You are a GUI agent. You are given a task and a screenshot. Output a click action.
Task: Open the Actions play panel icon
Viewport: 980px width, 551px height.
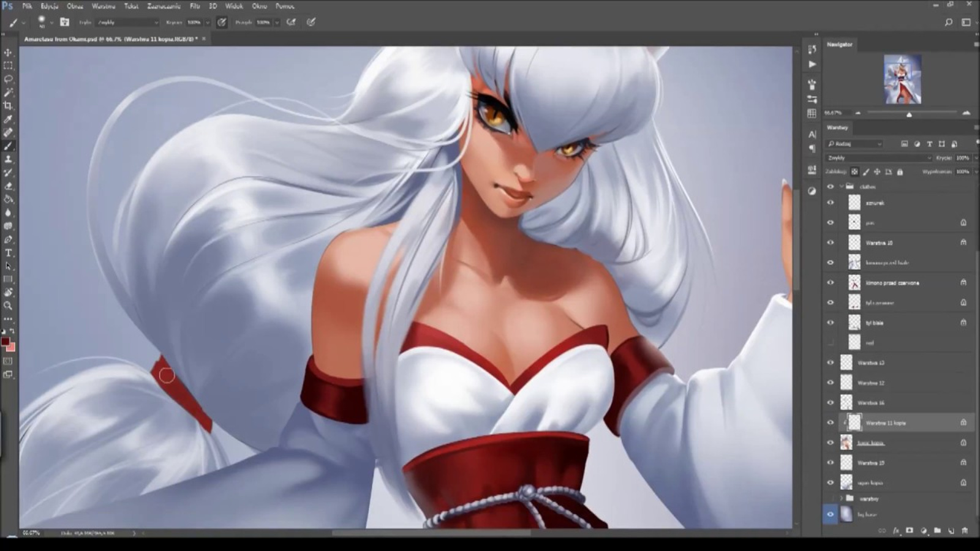point(812,64)
